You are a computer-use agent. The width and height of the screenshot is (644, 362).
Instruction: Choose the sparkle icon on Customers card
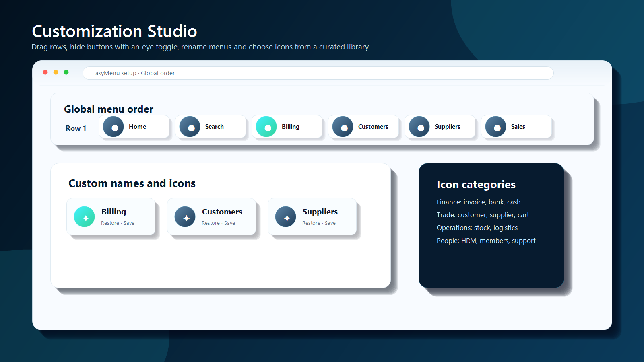click(185, 217)
